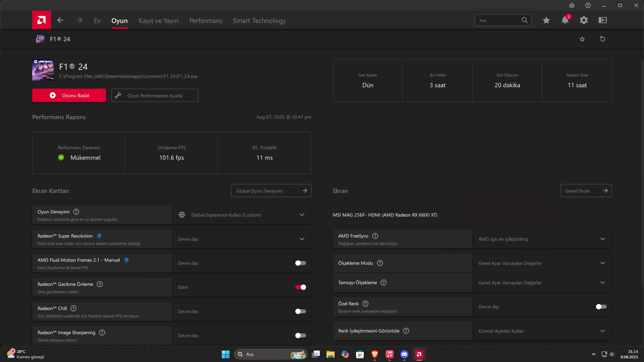644x362 pixels.
Task: Click the bug report icon
Action: click(x=572, y=5)
